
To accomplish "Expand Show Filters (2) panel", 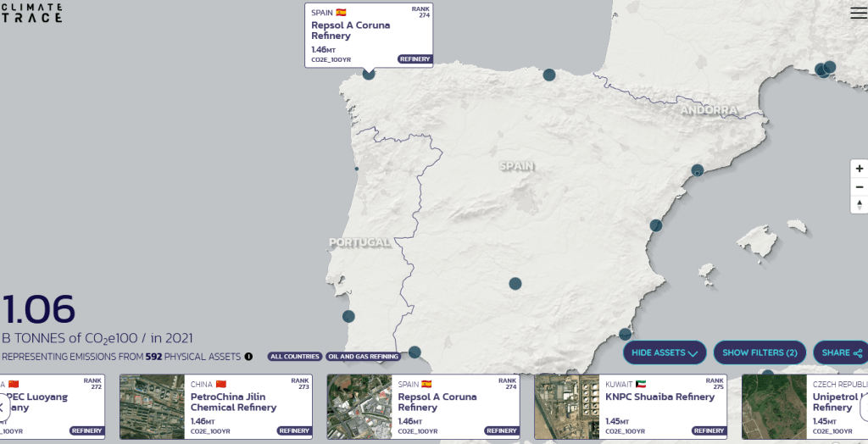I will pos(759,352).
